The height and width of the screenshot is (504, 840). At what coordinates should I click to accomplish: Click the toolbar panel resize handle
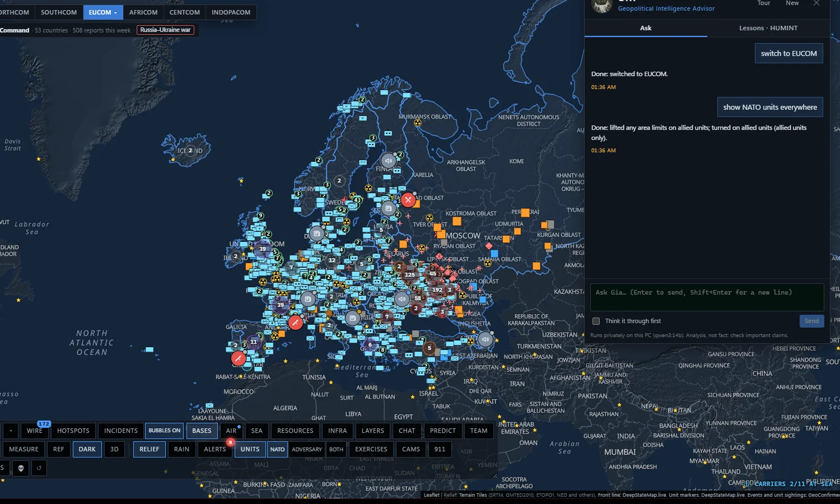(x=494, y=475)
